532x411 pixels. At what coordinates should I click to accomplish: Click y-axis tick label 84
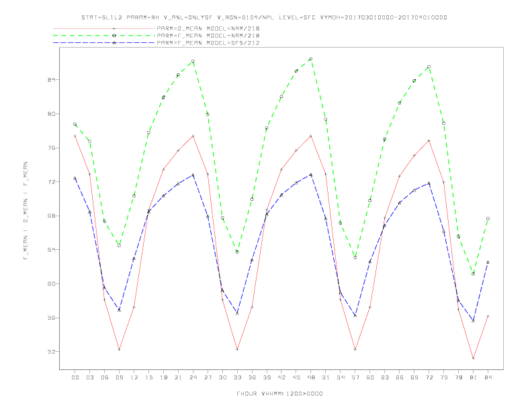(x=51, y=80)
